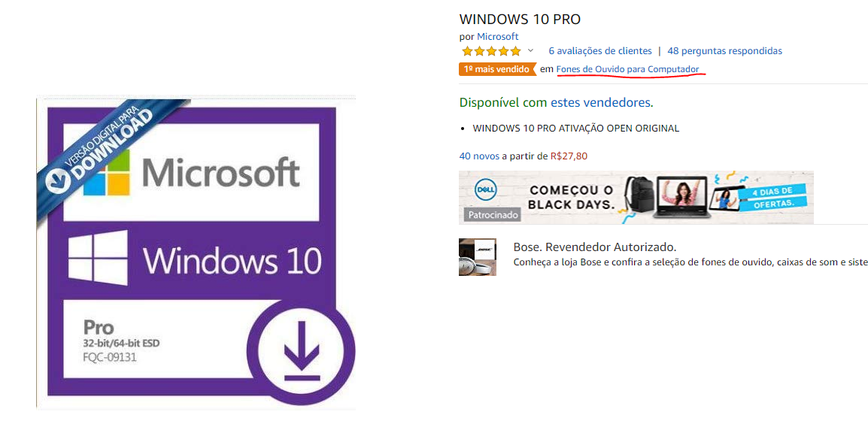Open 6 avaliações de clientes link
The width and height of the screenshot is (868, 442).
pos(600,51)
